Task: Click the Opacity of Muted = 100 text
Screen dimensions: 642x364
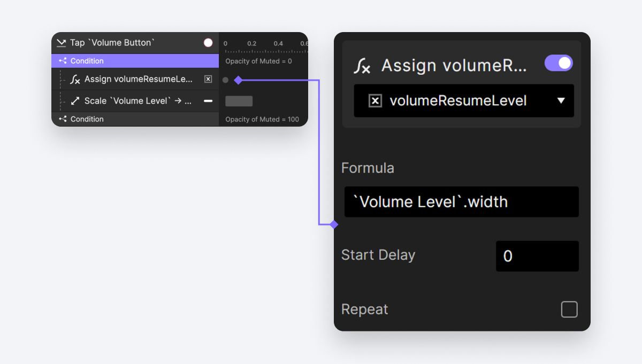Action: 262,119
